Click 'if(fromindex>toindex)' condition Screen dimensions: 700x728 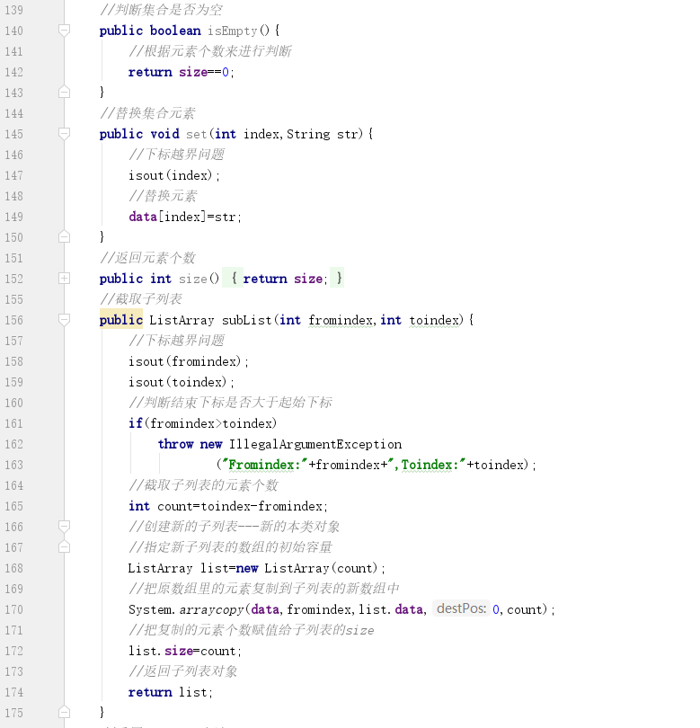(203, 423)
